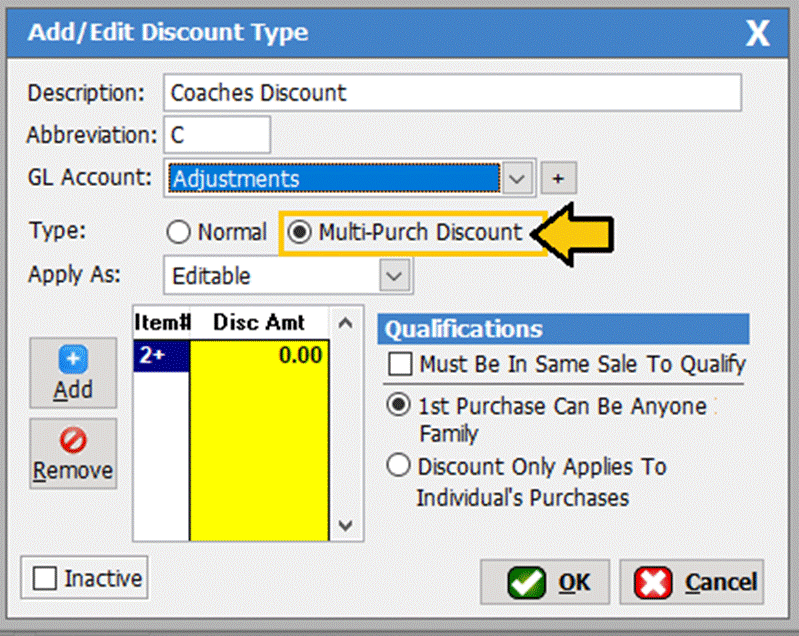This screenshot has height=636, width=799.
Task: Select the Normal type radio button
Action: 178,233
